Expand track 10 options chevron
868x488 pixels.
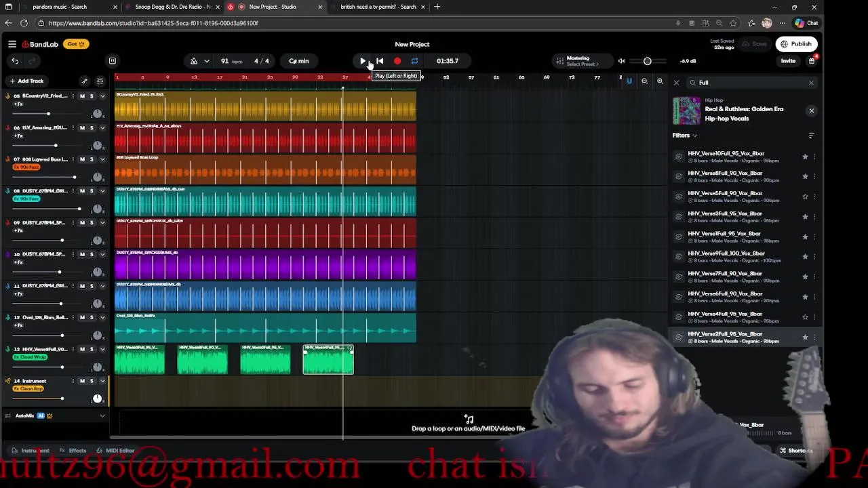pos(102,254)
